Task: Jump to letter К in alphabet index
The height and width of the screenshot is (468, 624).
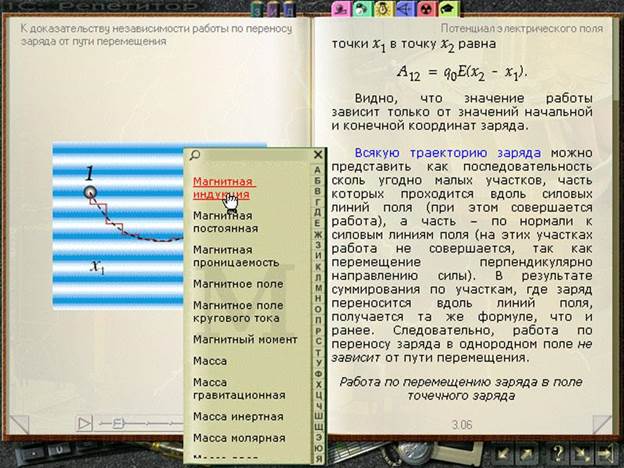Action: 318,267
